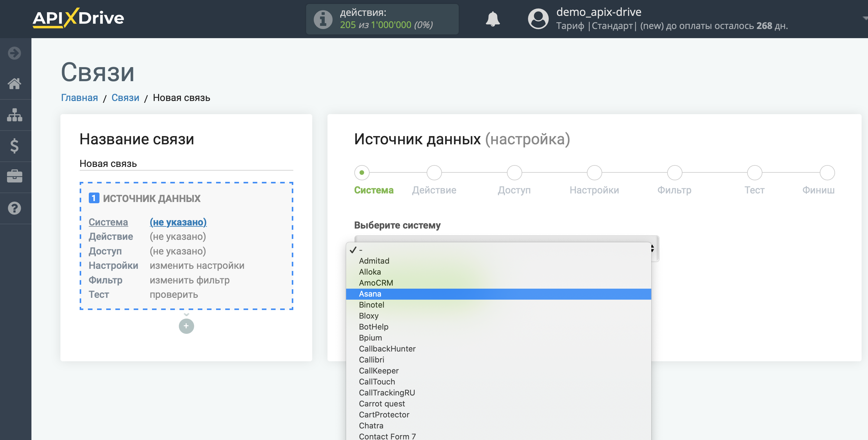This screenshot has height=440, width=868.
Task: Click изменить фильтр text
Action: pos(189,280)
